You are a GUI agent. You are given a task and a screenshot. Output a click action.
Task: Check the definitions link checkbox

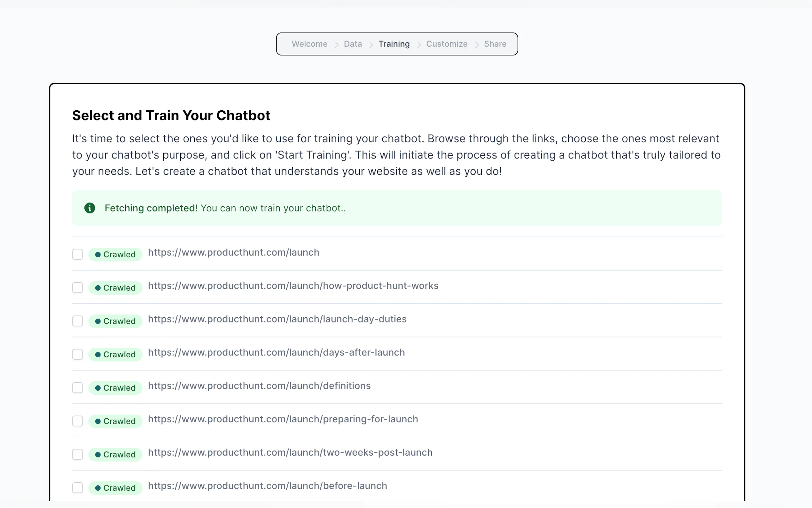pyautogui.click(x=78, y=388)
